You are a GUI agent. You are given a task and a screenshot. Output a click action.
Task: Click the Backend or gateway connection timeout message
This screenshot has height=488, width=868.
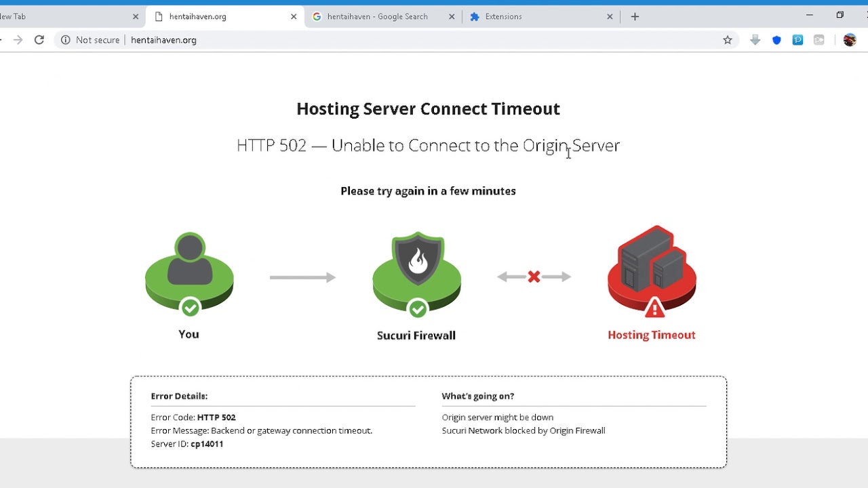(x=262, y=430)
